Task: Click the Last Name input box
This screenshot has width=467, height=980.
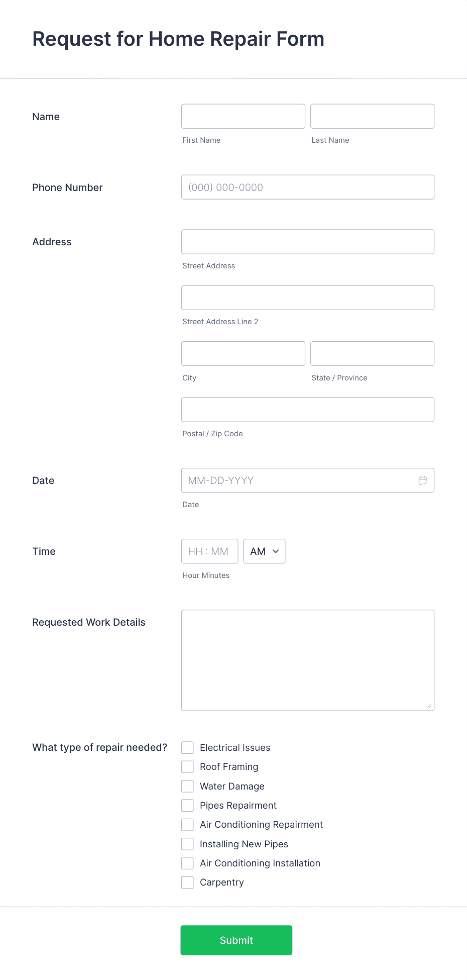Action: point(373,116)
